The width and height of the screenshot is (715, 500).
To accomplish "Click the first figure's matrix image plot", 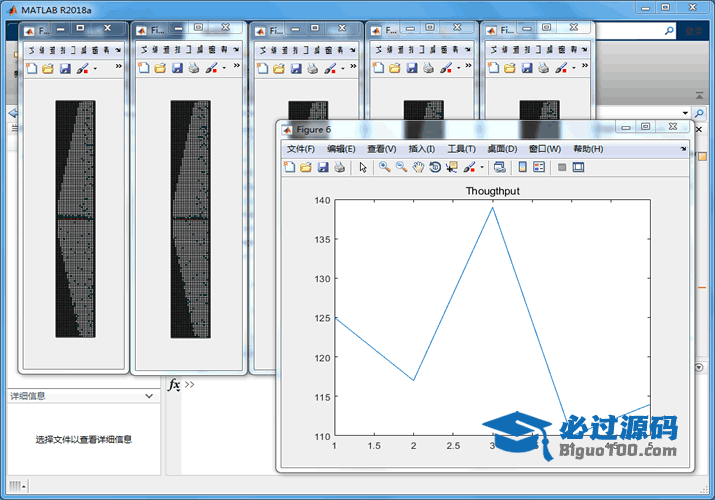I will (x=75, y=218).
